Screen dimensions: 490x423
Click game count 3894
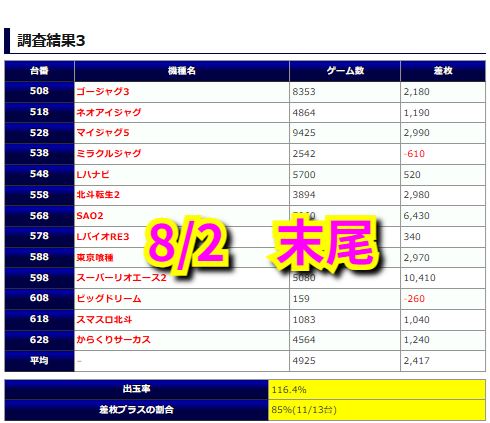click(x=304, y=195)
